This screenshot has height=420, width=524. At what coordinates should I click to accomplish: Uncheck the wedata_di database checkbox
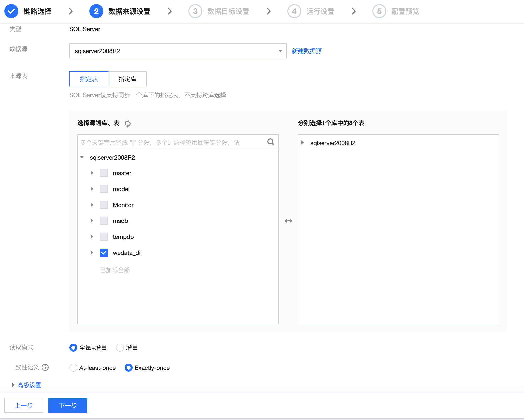104,253
